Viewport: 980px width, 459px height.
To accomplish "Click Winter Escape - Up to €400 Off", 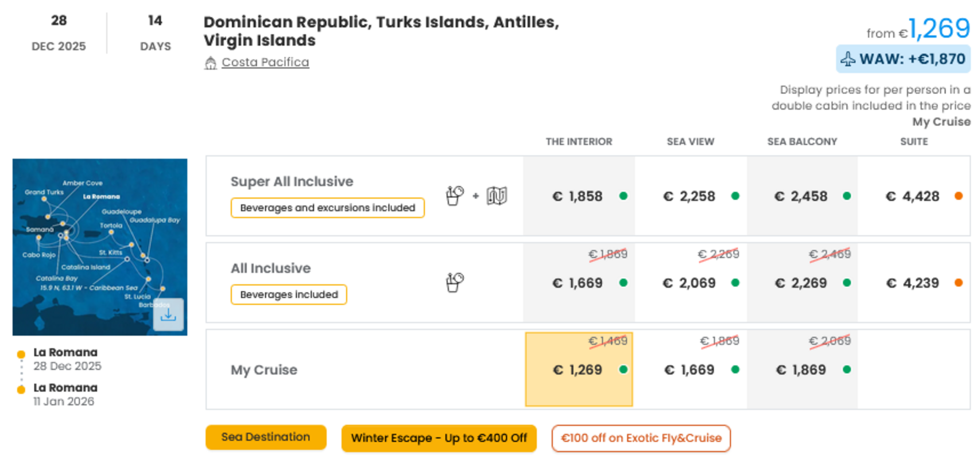I will pos(439,438).
